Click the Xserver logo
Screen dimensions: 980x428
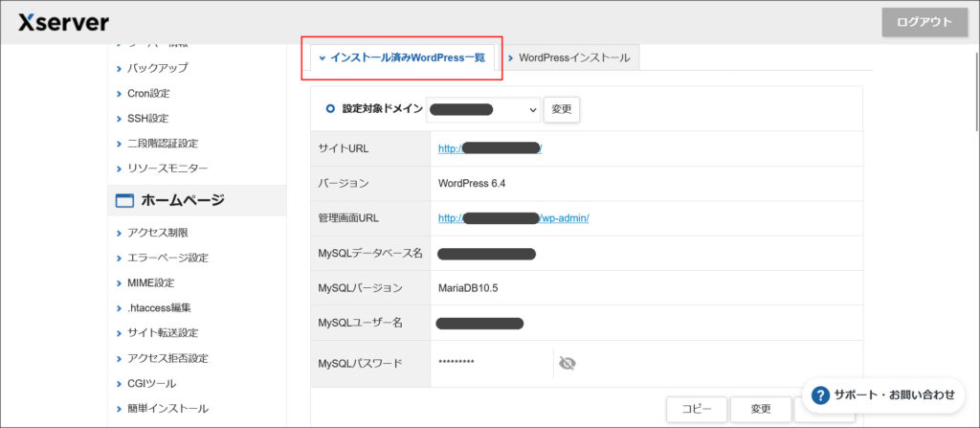click(63, 23)
